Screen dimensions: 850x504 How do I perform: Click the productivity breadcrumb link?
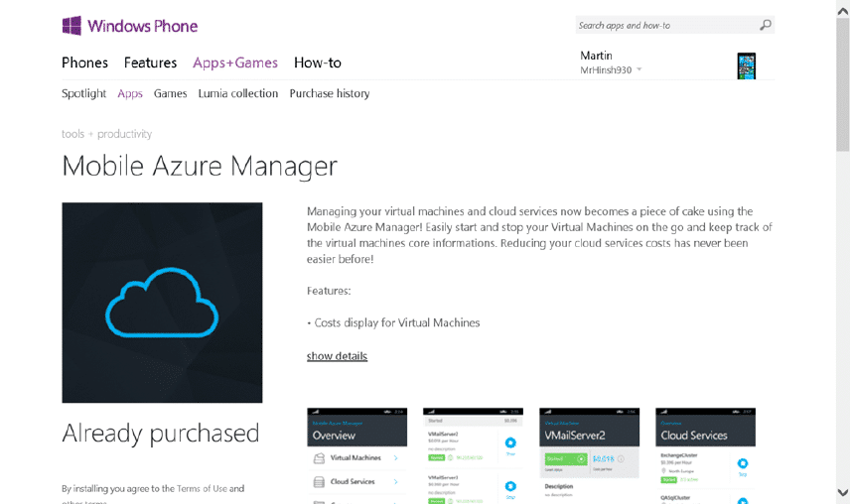pyautogui.click(x=125, y=134)
